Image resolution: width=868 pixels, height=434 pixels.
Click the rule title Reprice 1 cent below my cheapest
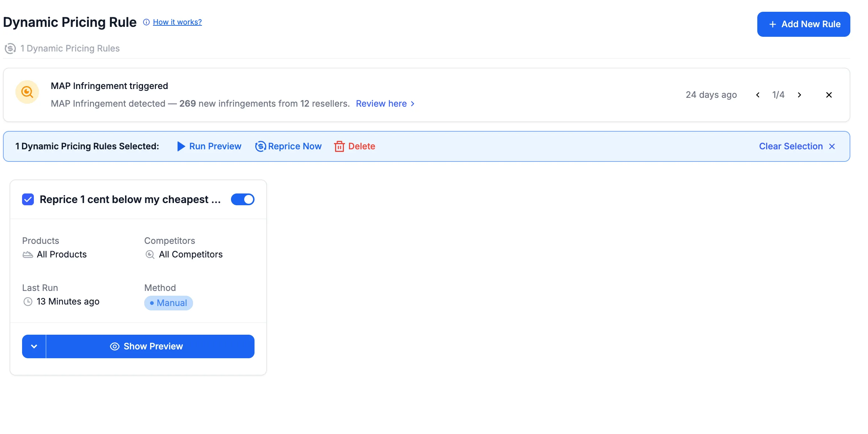pos(130,199)
